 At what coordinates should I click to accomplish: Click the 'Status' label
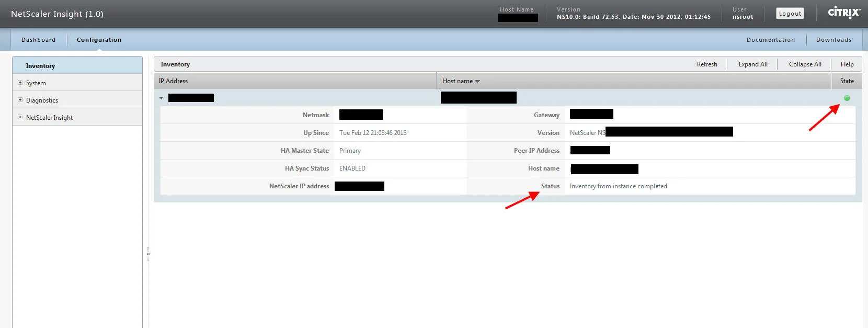[550, 186]
